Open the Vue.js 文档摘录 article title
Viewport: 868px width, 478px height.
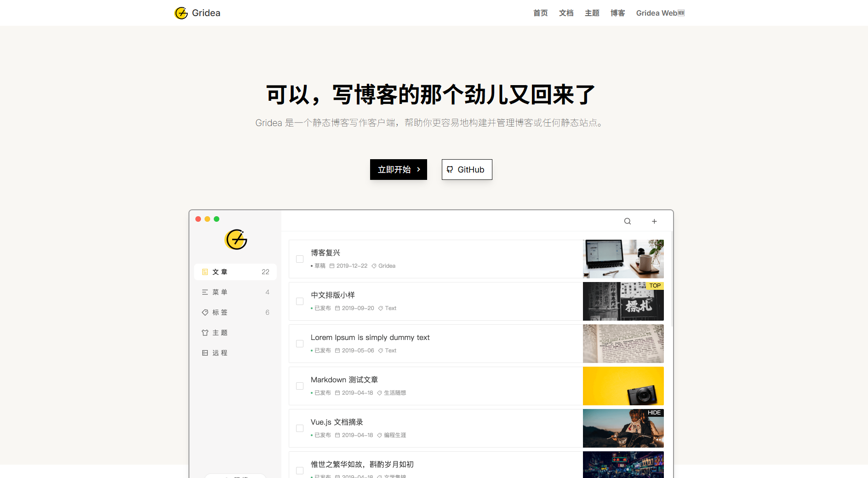(337, 422)
